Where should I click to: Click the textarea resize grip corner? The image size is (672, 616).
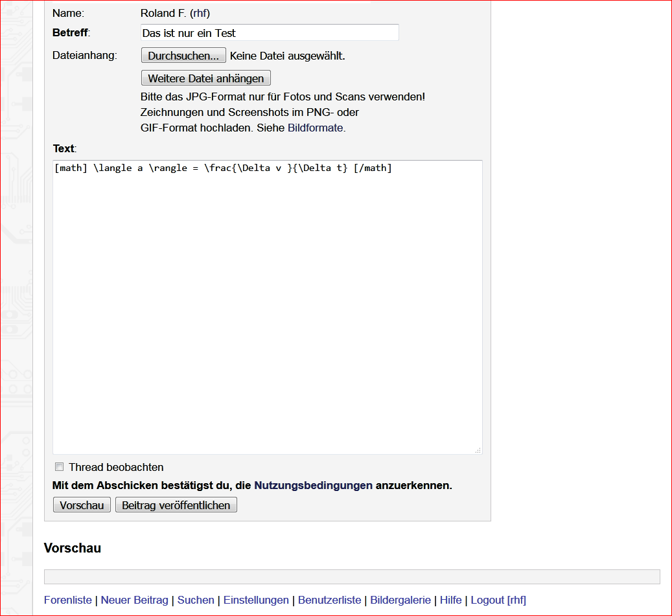click(x=478, y=450)
